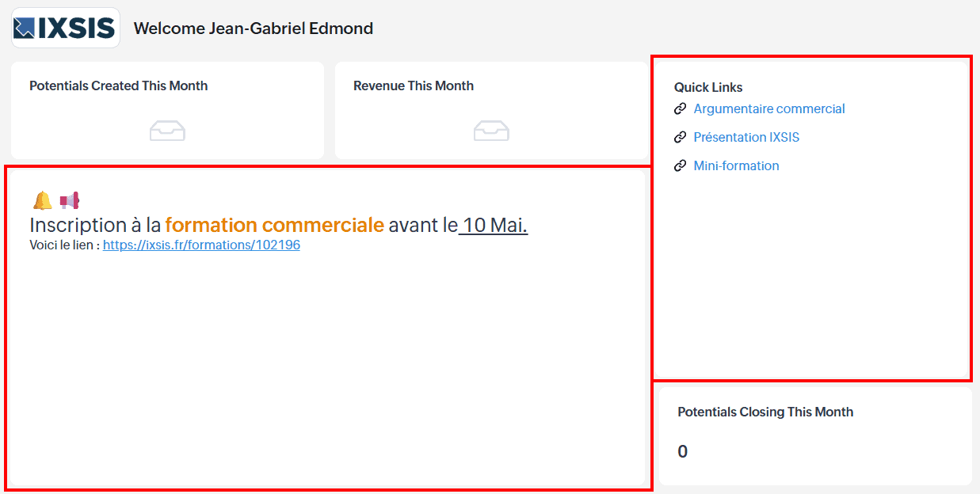
Task: Click the Welcome Jean-Gabriel Edmond greeting
Action: (253, 29)
